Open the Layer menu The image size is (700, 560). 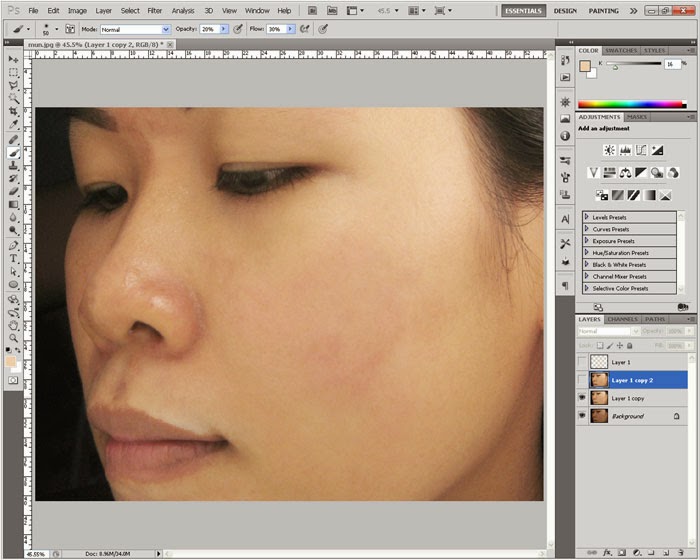pos(104,11)
